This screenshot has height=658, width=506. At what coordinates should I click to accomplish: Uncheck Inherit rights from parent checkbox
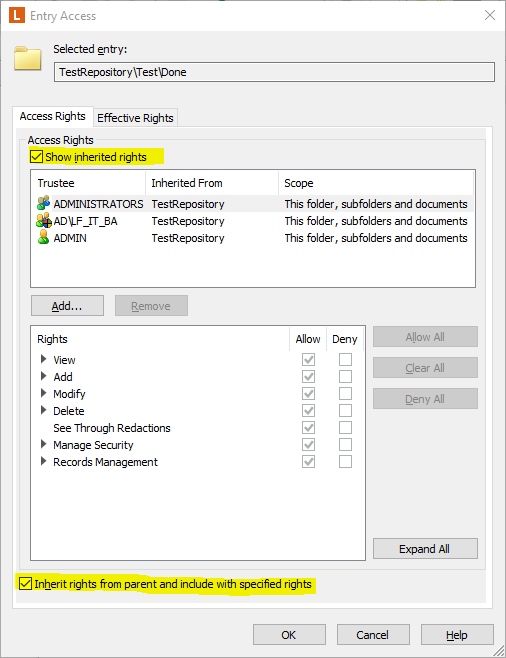(26, 584)
